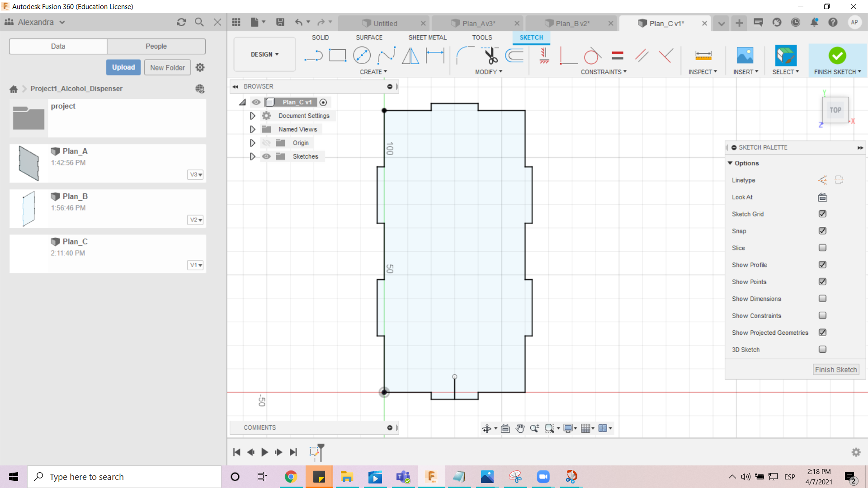Image resolution: width=868 pixels, height=488 pixels.
Task: Select the 2-Point Rectangle tool
Action: click(x=337, y=56)
